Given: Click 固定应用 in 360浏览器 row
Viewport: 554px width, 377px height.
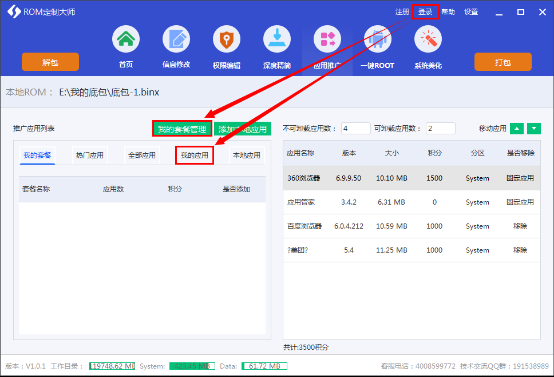Looking at the screenshot, I should point(520,178).
